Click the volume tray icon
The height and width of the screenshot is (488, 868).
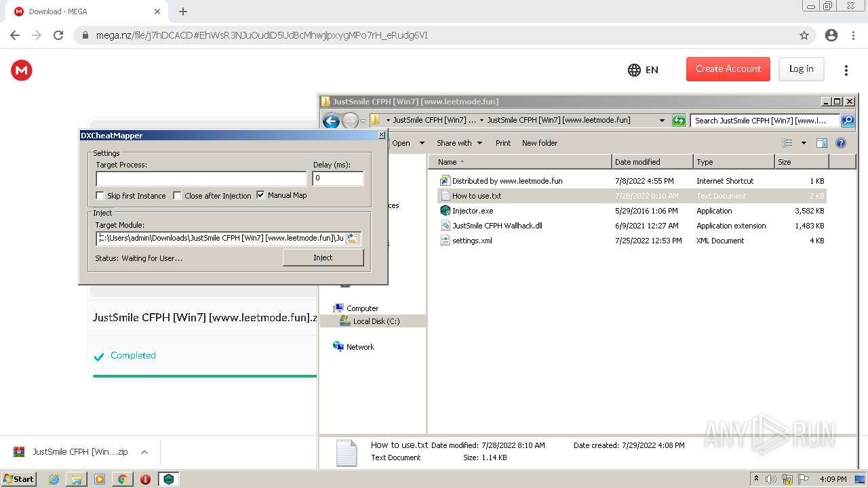click(772, 479)
